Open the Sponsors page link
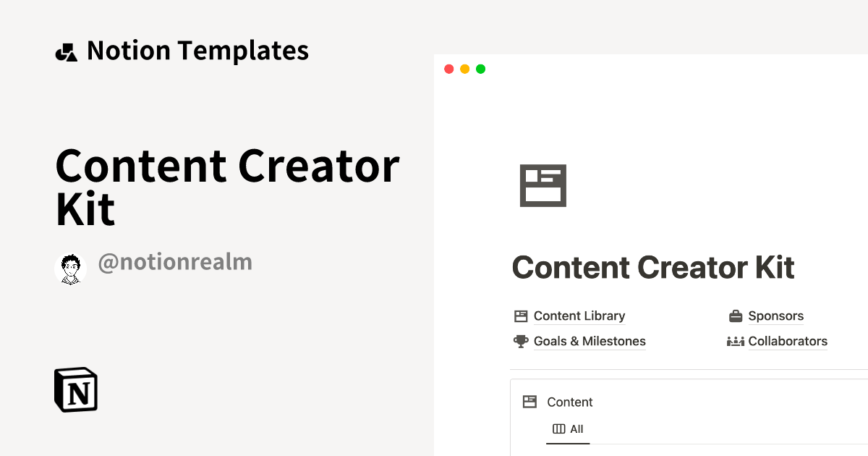Screen dimensions: 868x456 pyautogui.click(x=776, y=316)
